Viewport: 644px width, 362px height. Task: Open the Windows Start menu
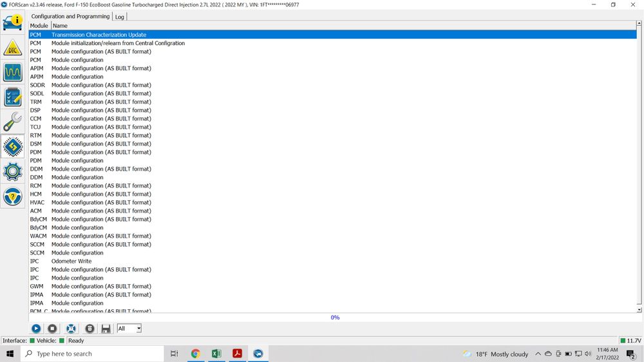point(10,354)
